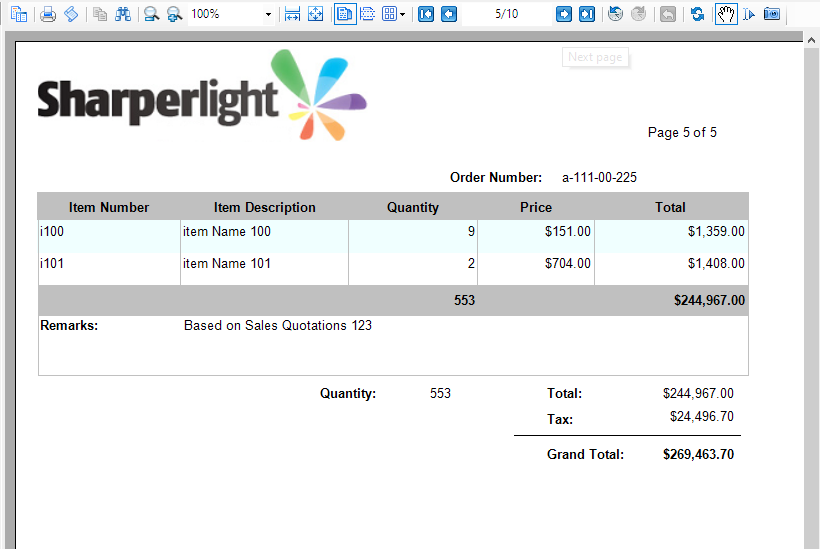Activate the text selection tool

[749, 14]
